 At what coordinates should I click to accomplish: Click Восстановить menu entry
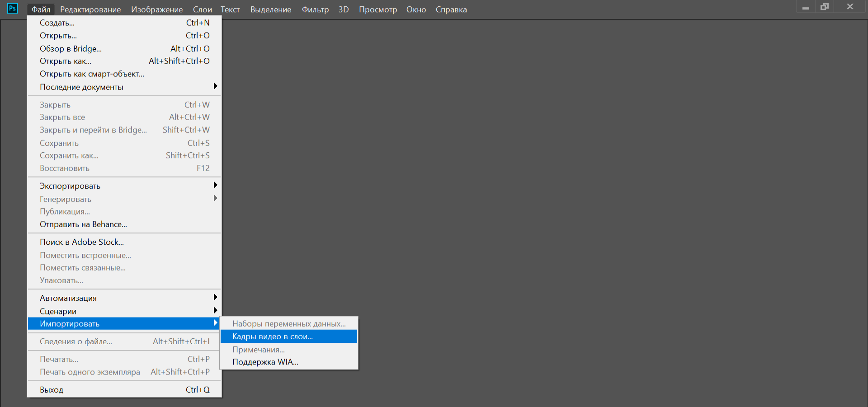124,168
